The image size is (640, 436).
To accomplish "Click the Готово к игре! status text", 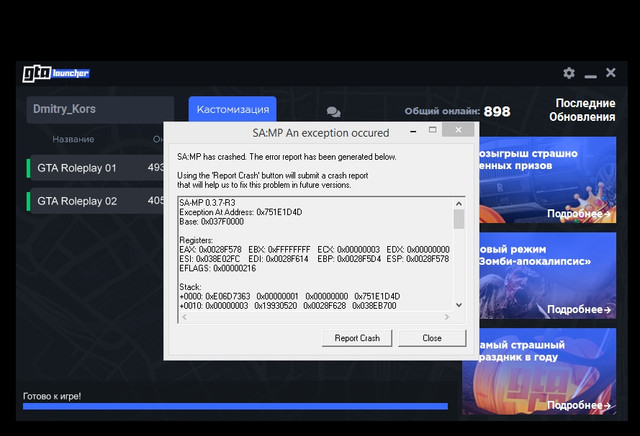I will 52,396.
